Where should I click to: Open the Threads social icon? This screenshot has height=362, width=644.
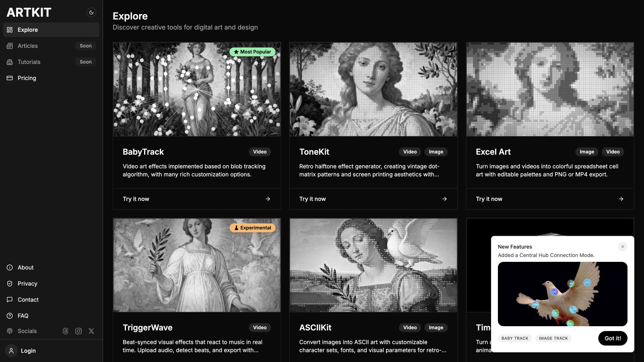(x=66, y=331)
